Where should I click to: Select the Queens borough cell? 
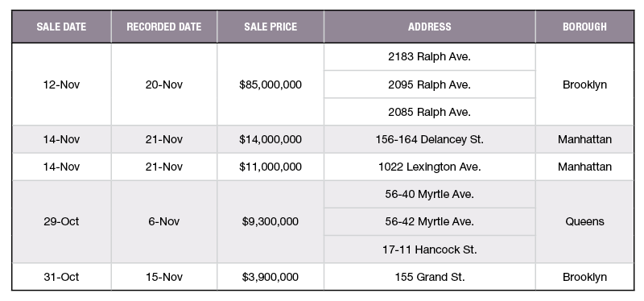click(584, 222)
